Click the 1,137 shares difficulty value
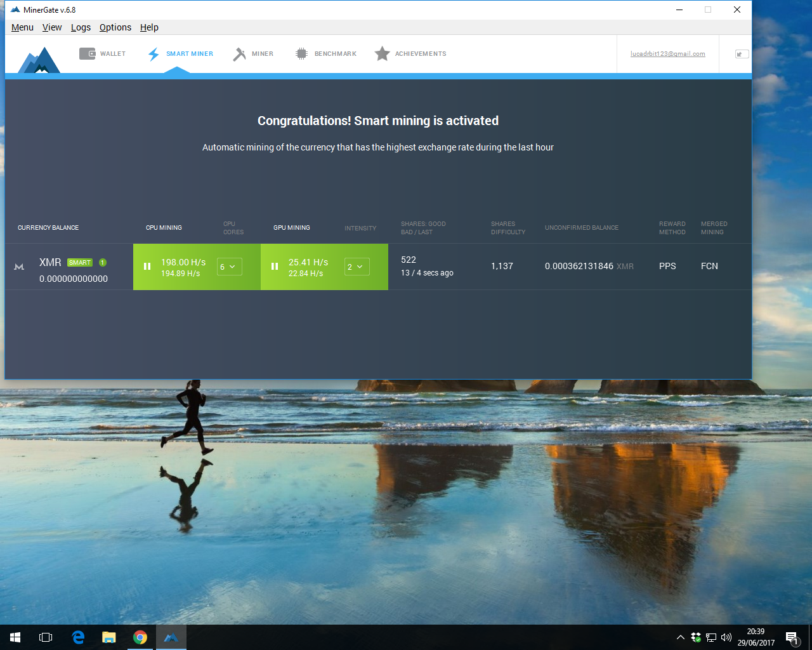 [x=502, y=266]
